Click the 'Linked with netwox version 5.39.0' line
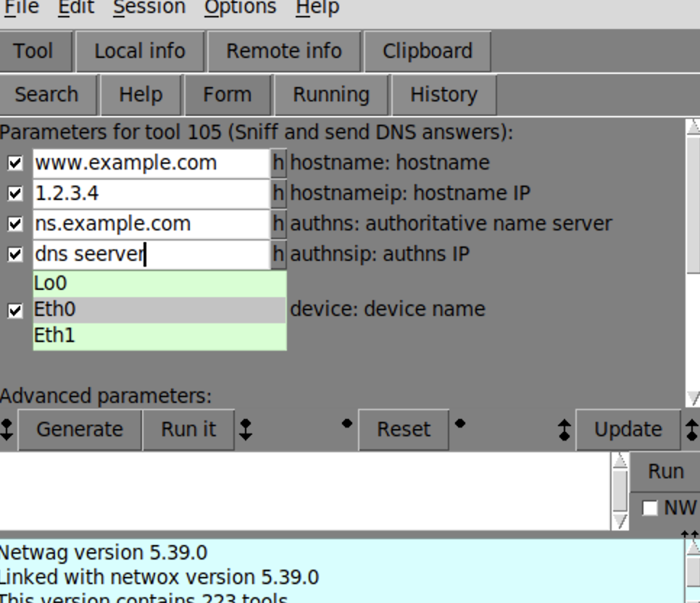700x603 pixels. [x=159, y=578]
